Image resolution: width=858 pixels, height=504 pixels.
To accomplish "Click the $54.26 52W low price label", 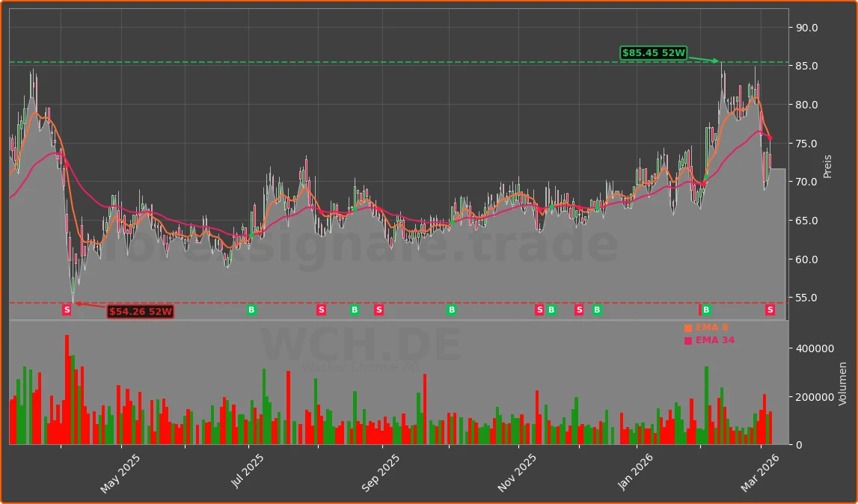I will click(x=141, y=311).
